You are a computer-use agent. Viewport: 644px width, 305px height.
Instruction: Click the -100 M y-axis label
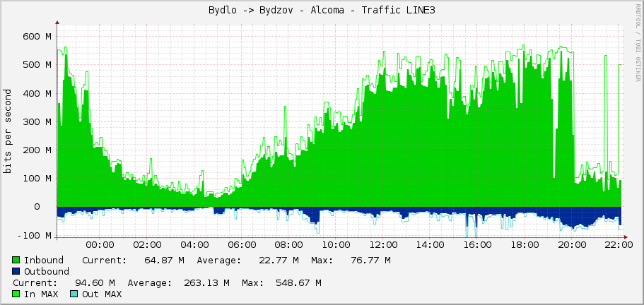pos(35,236)
